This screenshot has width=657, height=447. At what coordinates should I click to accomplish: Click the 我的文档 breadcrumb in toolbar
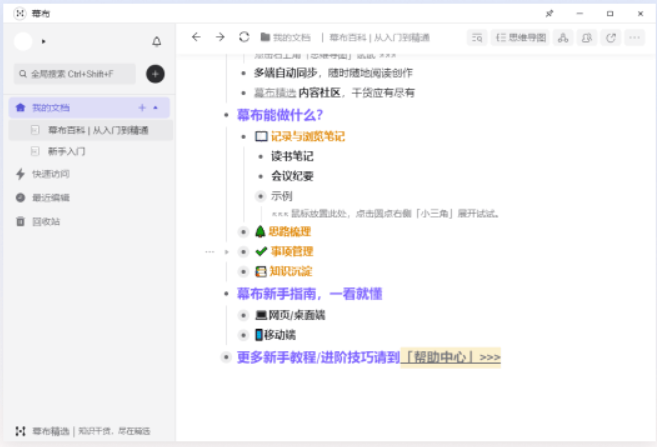(x=285, y=38)
